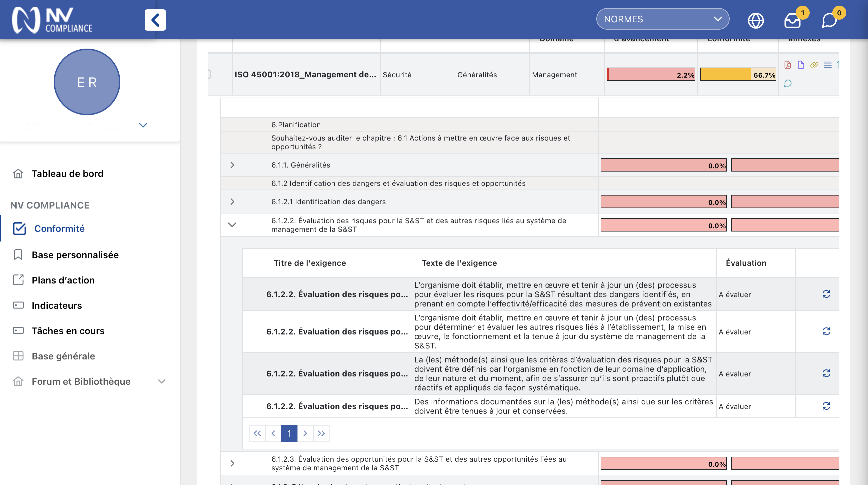Click 'Management' cell in ISO 45001 row

coord(554,74)
